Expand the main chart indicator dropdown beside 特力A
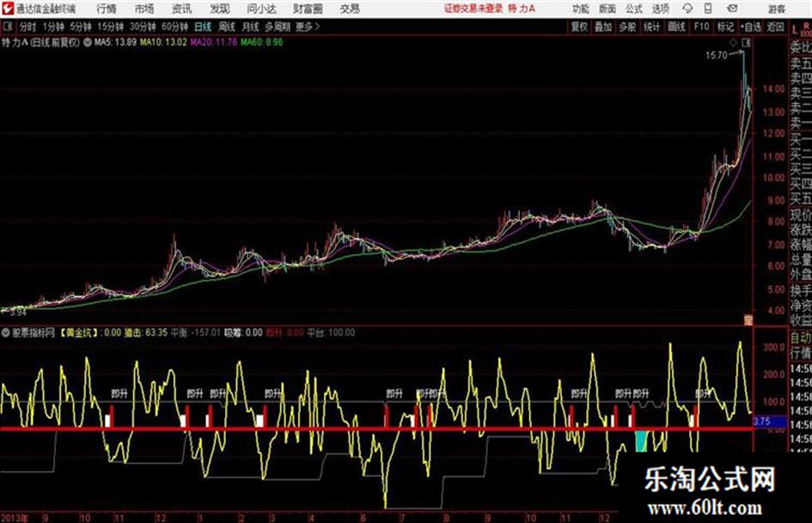The width and height of the screenshot is (812, 523). point(88,42)
